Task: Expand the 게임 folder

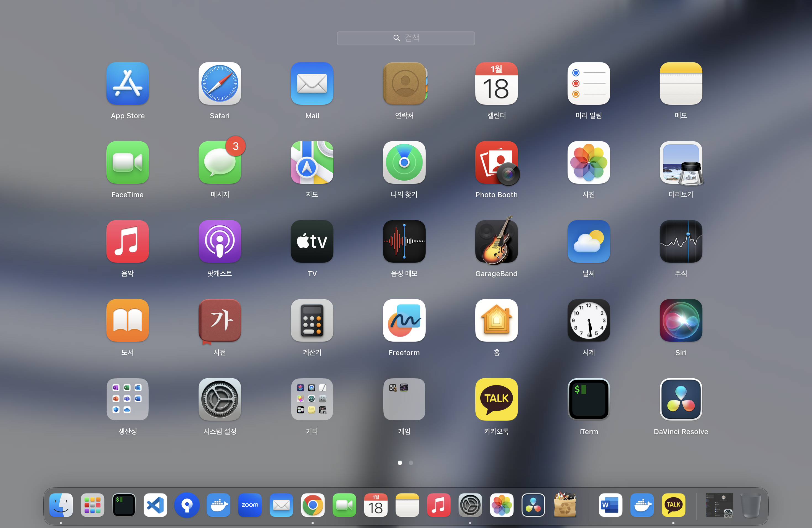Action: point(404,399)
